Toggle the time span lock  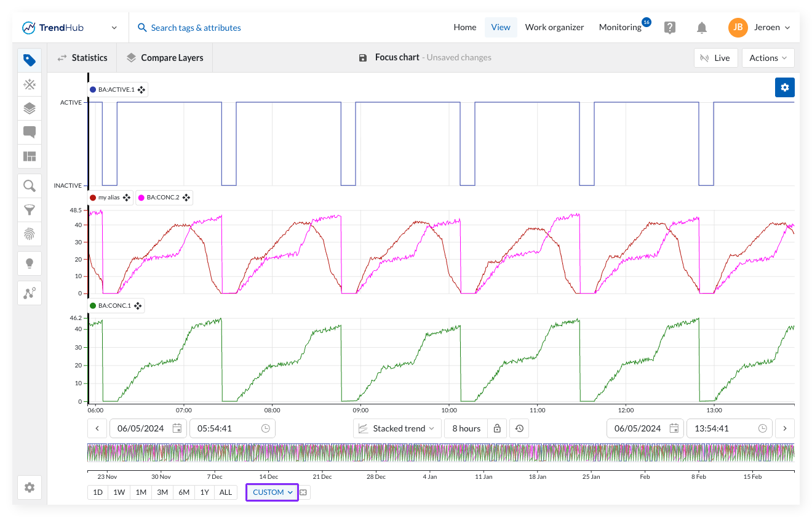point(497,428)
